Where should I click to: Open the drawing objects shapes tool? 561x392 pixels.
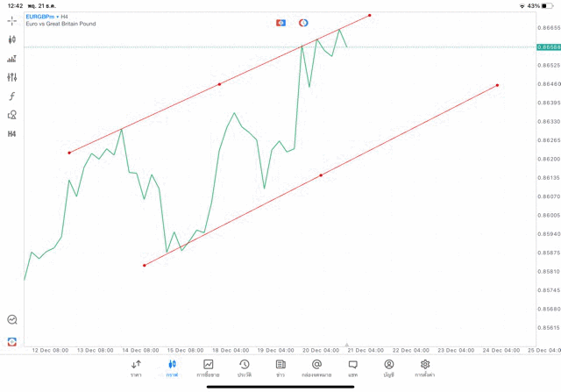tap(11, 115)
